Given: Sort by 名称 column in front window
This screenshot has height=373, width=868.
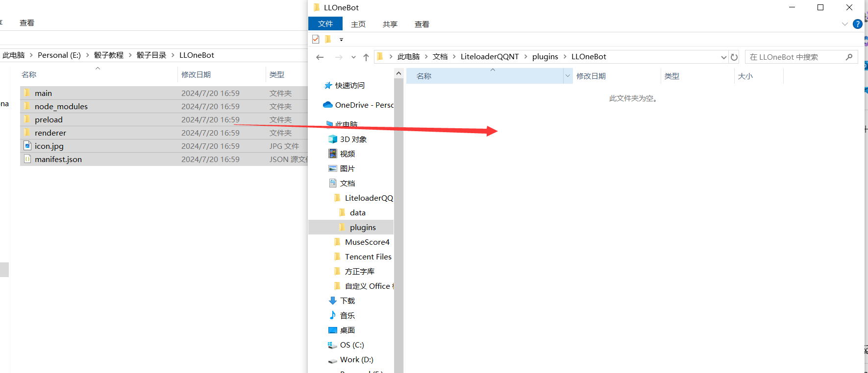Looking at the screenshot, I should coord(485,76).
